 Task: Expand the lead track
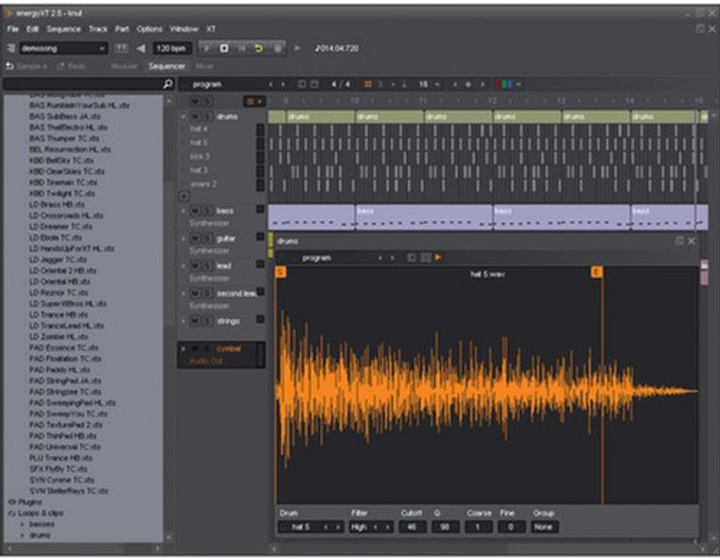(x=183, y=266)
